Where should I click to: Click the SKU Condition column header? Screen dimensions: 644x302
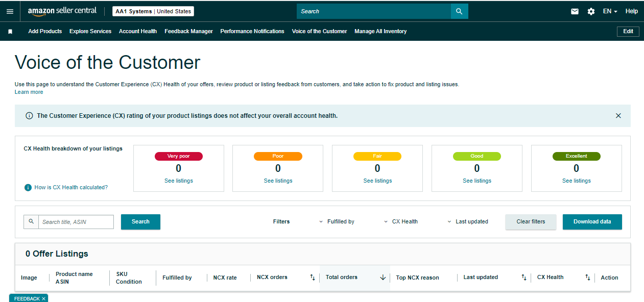pyautogui.click(x=129, y=278)
